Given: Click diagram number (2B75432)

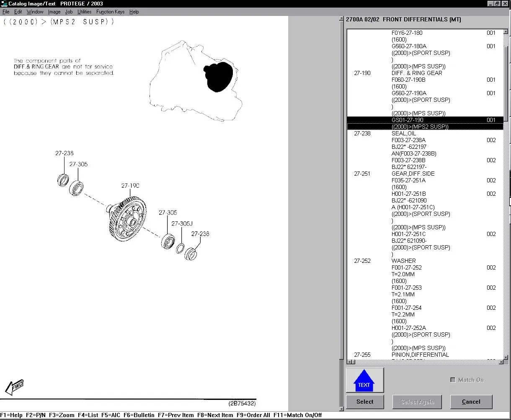Looking at the screenshot, I should (x=242, y=404).
